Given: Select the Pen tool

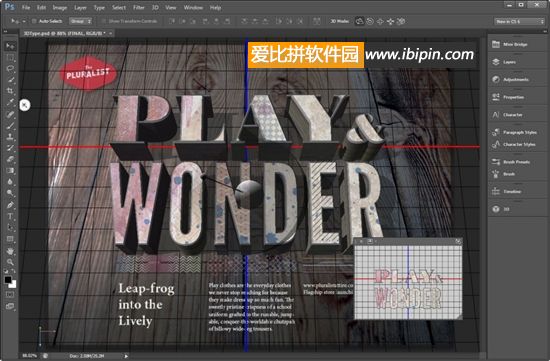Looking at the screenshot, I should click(10, 205).
